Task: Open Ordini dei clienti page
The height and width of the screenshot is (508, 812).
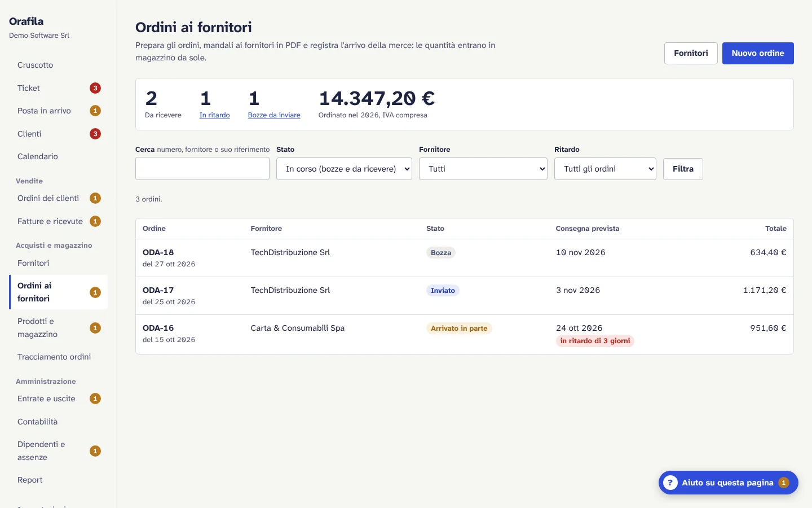Action: click(x=58, y=198)
